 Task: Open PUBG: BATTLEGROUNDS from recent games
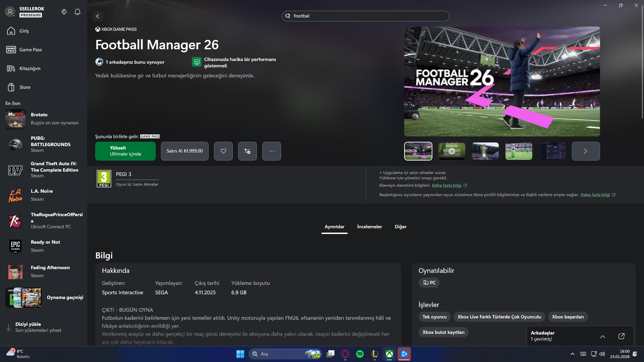click(44, 145)
